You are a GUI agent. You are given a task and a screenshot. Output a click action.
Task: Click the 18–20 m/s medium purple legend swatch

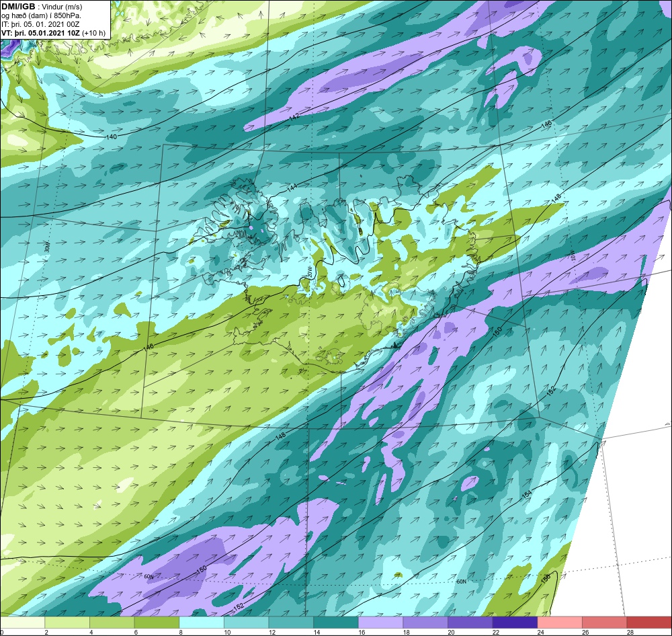425,623
